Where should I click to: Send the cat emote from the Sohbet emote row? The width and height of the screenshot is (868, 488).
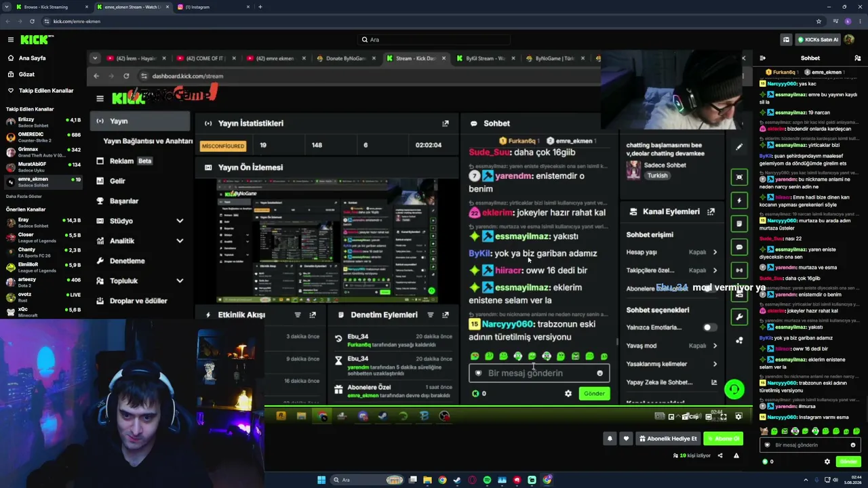tap(764, 431)
